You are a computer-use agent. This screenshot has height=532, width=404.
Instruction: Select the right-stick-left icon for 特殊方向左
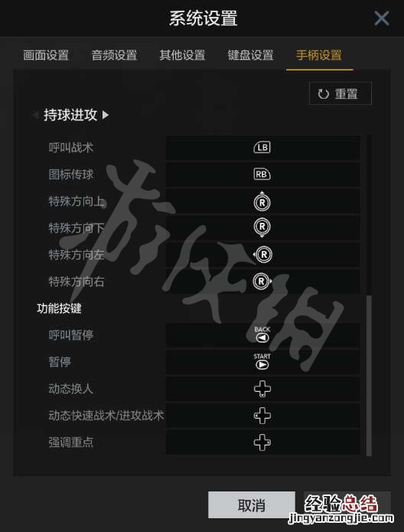(262, 254)
